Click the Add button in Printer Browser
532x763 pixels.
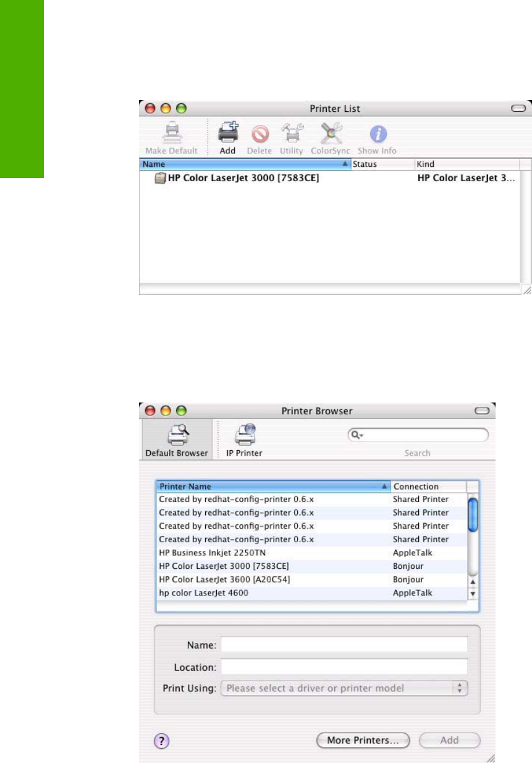(x=450, y=741)
